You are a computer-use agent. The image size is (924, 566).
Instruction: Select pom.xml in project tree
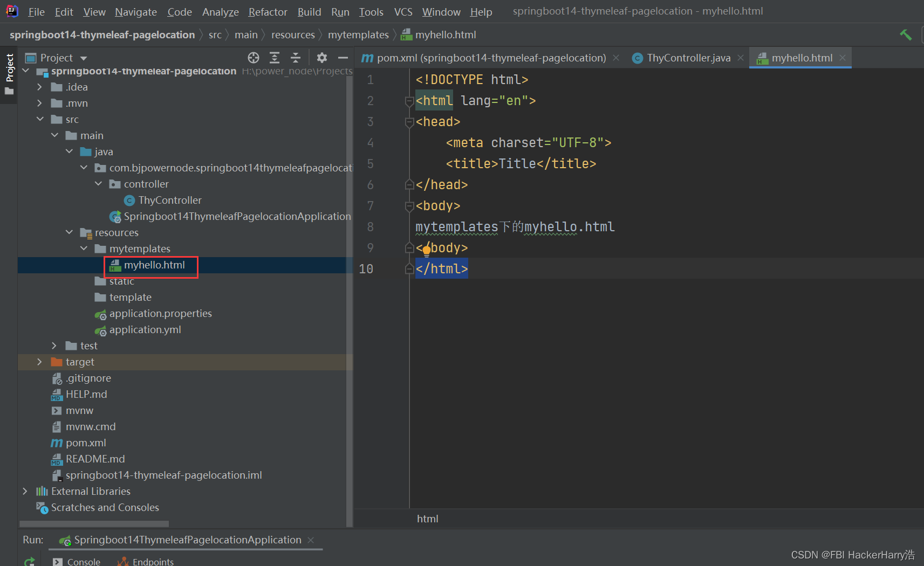click(86, 443)
